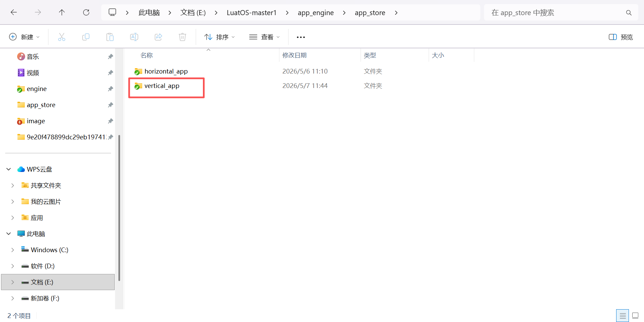Switch to details list view icon
This screenshot has height=322, width=644.
(x=623, y=316)
